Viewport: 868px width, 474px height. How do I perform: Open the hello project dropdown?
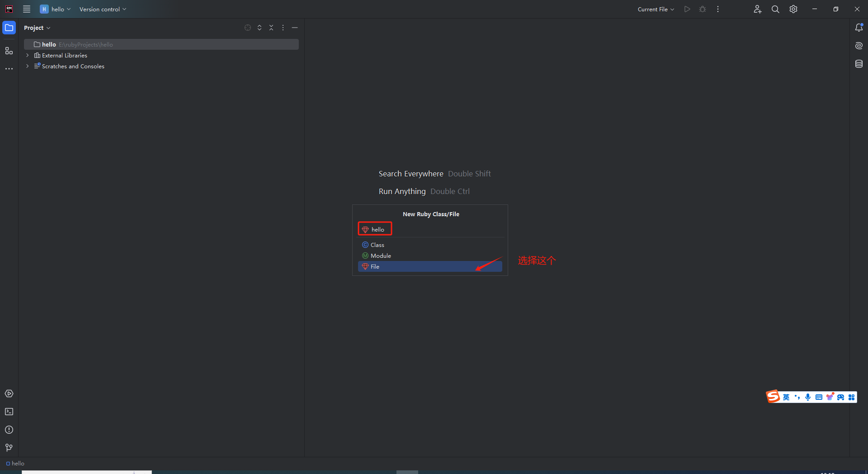(x=56, y=9)
